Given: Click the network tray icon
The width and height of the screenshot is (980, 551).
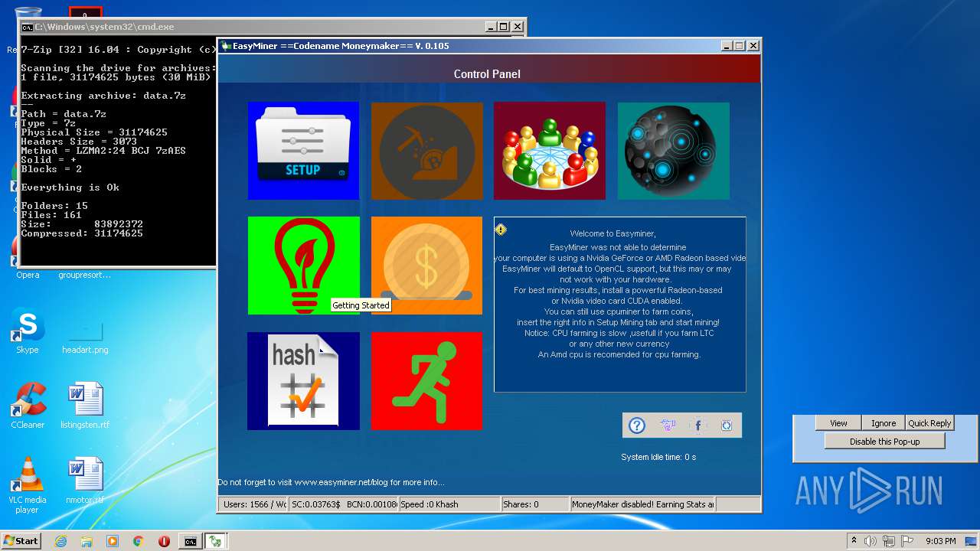Looking at the screenshot, I should (x=888, y=541).
